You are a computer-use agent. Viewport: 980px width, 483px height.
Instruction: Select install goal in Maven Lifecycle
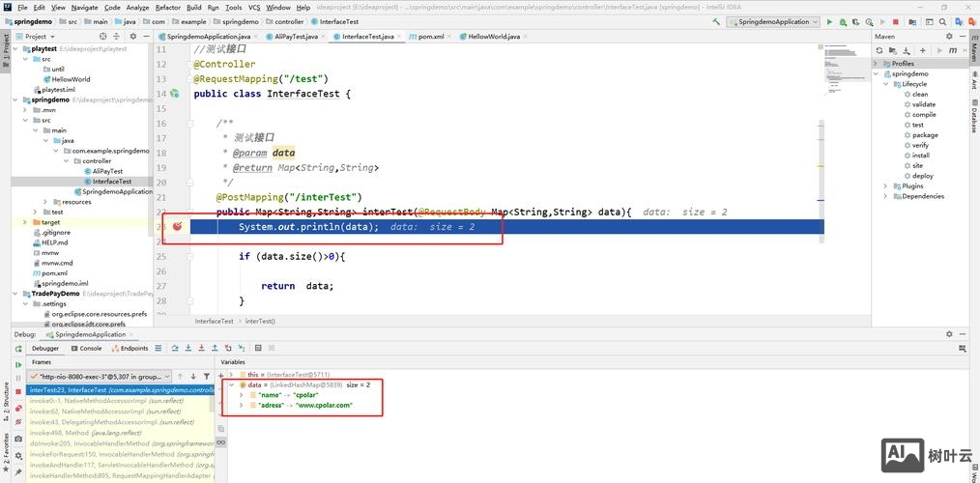(x=921, y=155)
